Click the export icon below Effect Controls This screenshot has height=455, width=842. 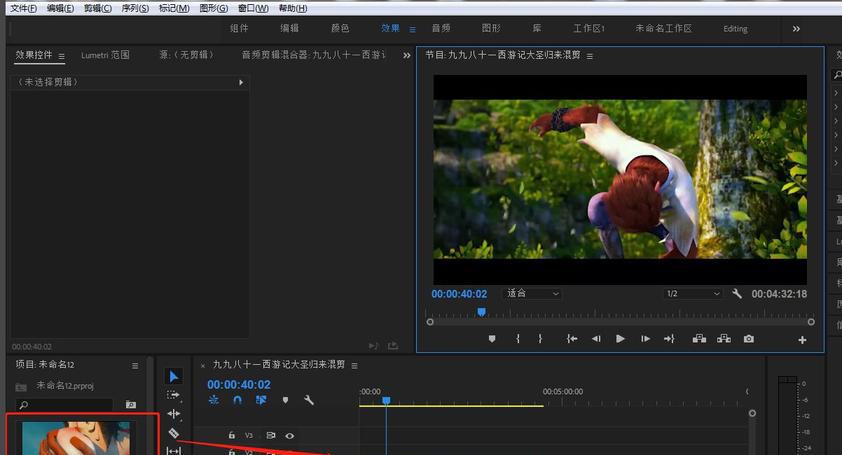pos(393,346)
